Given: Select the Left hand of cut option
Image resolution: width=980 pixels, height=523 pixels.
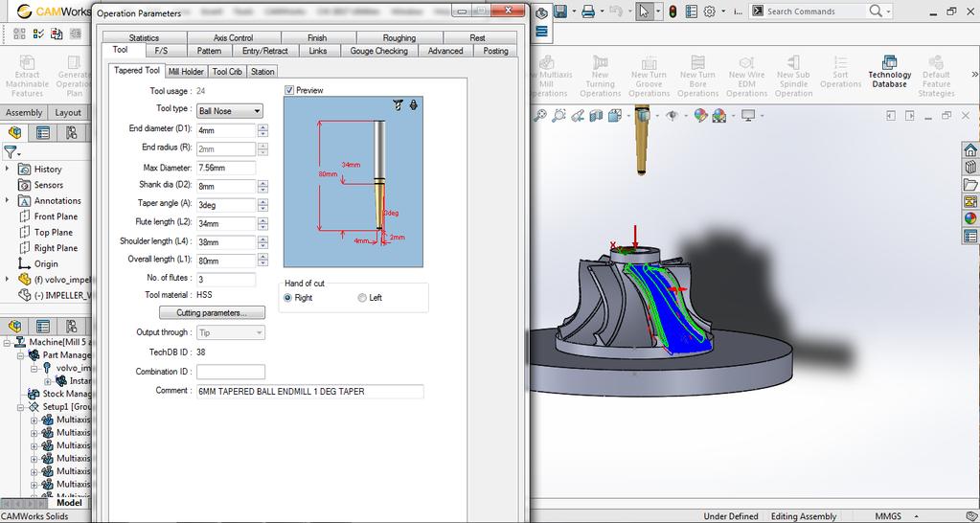Looking at the screenshot, I should pyautogui.click(x=362, y=298).
